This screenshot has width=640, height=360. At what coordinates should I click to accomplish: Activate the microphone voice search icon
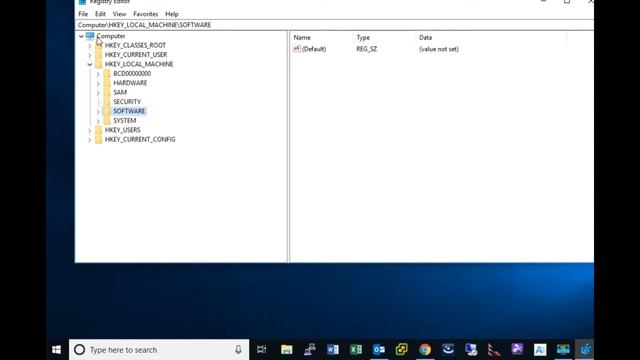238,350
